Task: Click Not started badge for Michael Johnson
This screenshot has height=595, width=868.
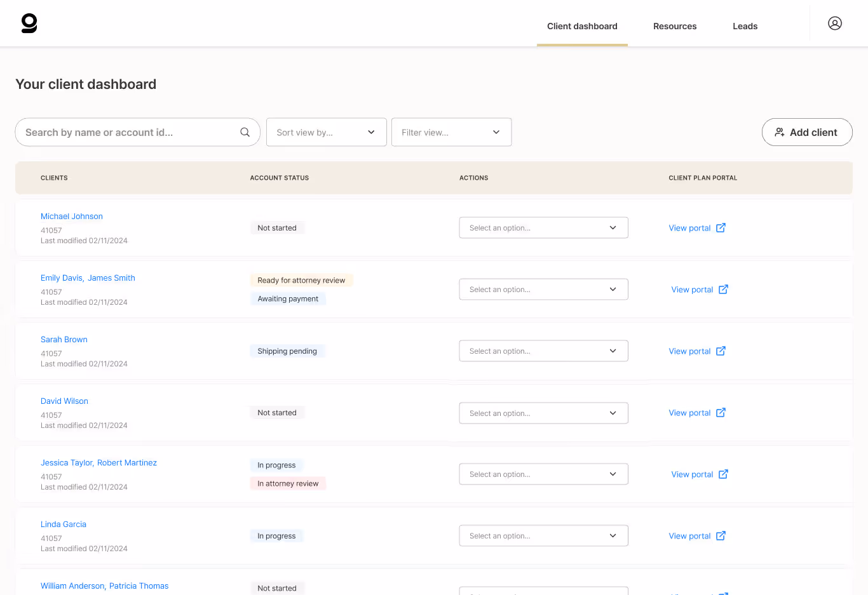Action: pyautogui.click(x=277, y=228)
